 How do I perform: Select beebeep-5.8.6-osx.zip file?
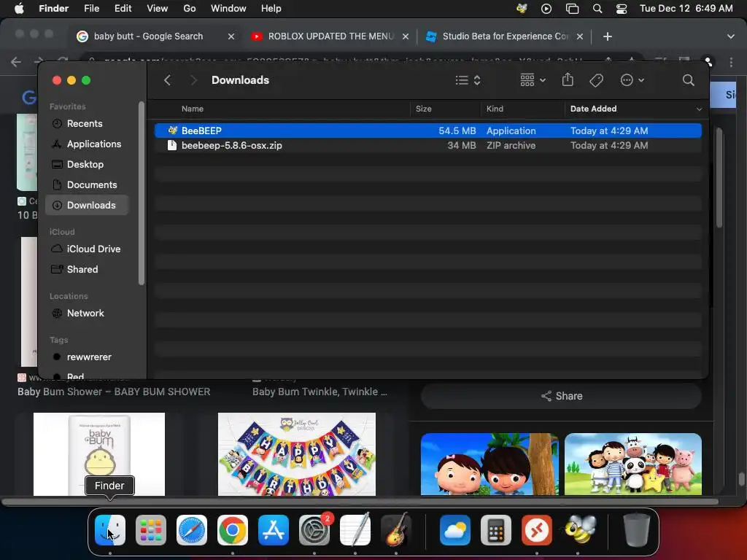[427, 145]
